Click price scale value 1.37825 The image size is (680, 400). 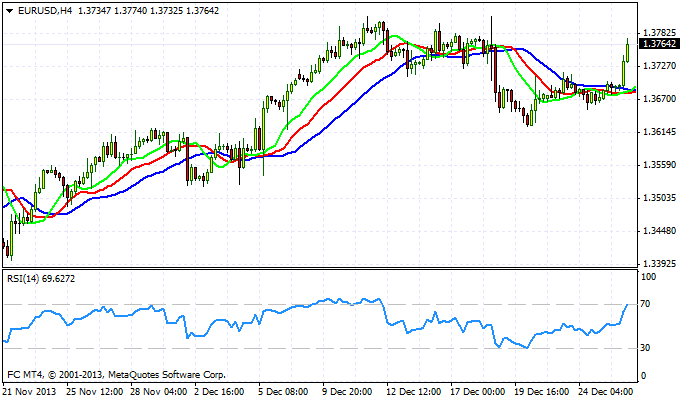660,33
